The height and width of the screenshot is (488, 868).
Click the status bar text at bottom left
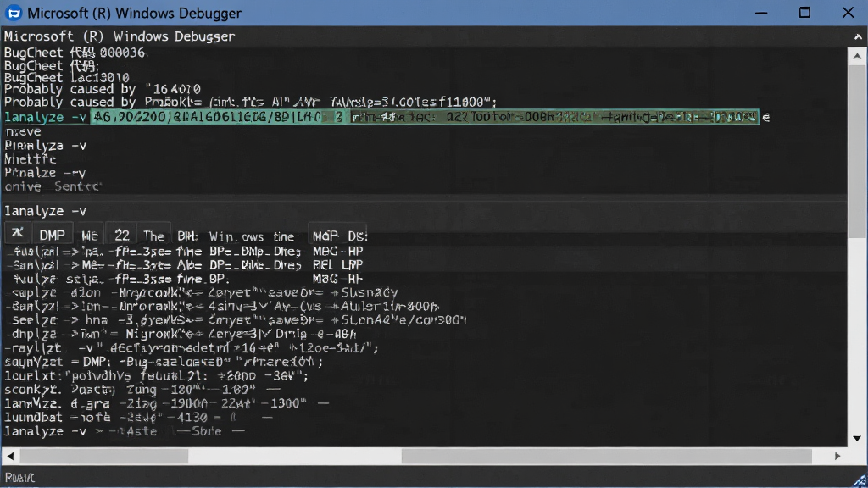pyautogui.click(x=19, y=478)
